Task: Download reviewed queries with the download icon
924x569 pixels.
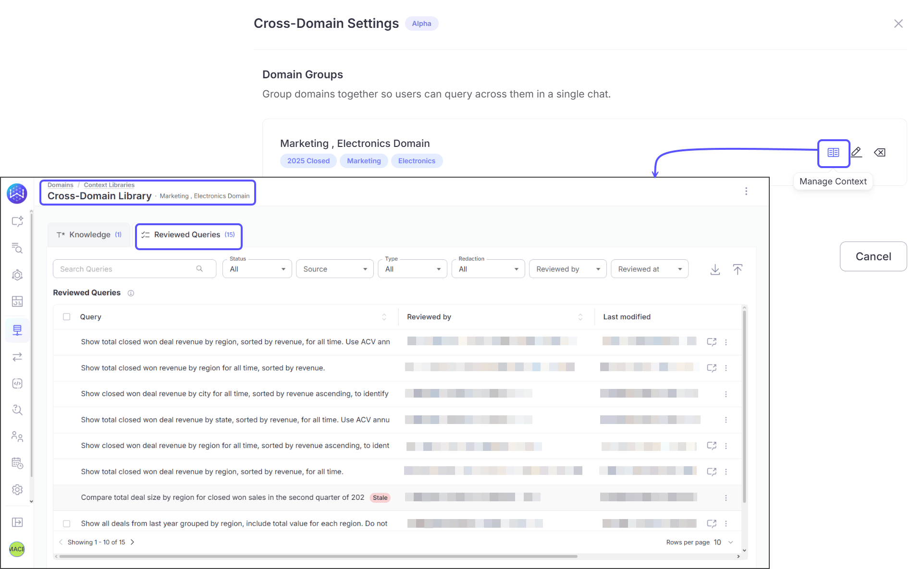Action: (715, 269)
